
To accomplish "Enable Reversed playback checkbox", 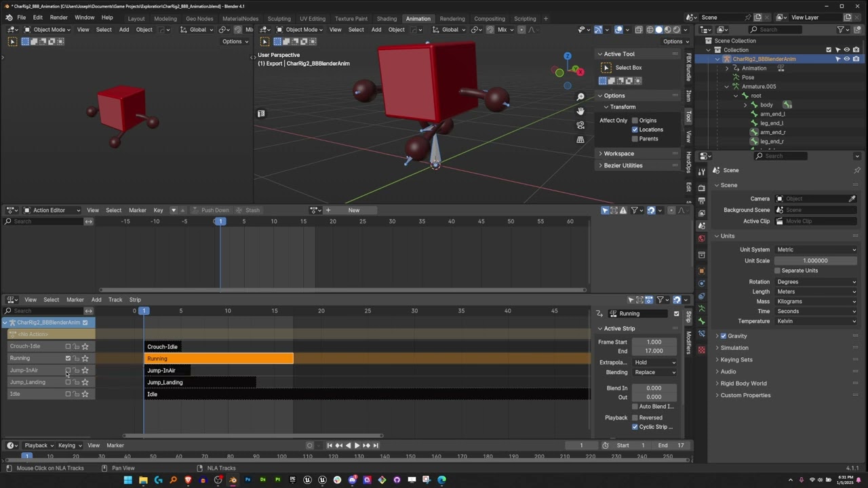I will 635,418.
